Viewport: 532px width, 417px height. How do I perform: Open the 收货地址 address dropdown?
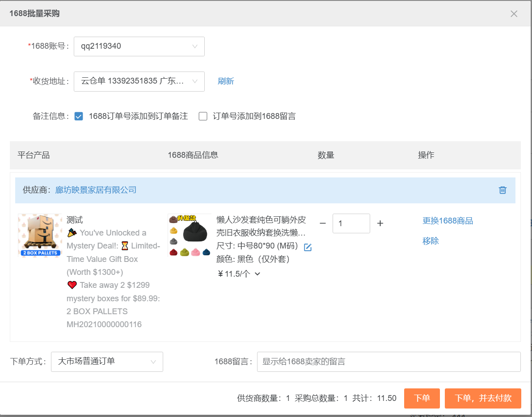click(x=139, y=81)
